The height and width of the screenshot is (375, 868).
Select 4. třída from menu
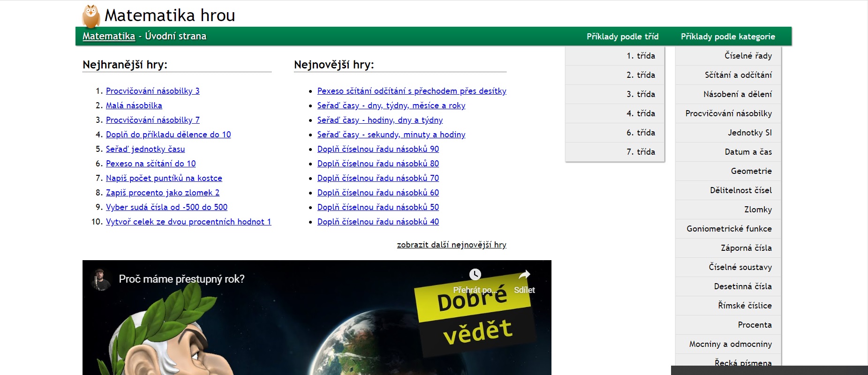[615, 113]
